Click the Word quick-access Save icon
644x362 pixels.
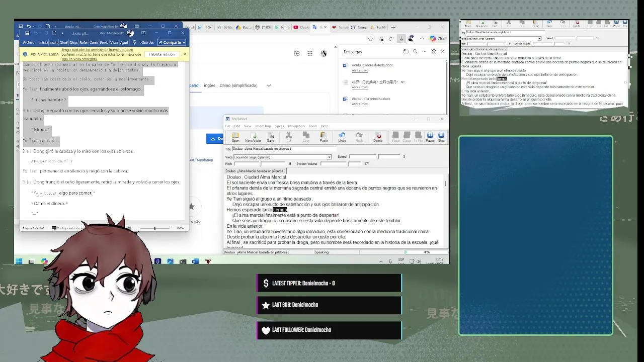coord(27,33)
